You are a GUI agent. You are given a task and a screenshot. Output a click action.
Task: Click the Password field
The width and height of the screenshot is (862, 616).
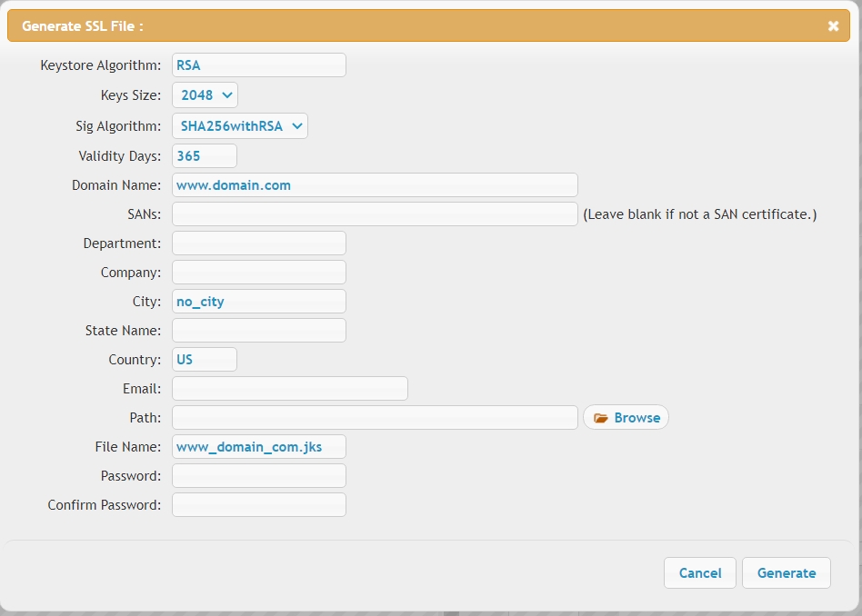(x=259, y=476)
